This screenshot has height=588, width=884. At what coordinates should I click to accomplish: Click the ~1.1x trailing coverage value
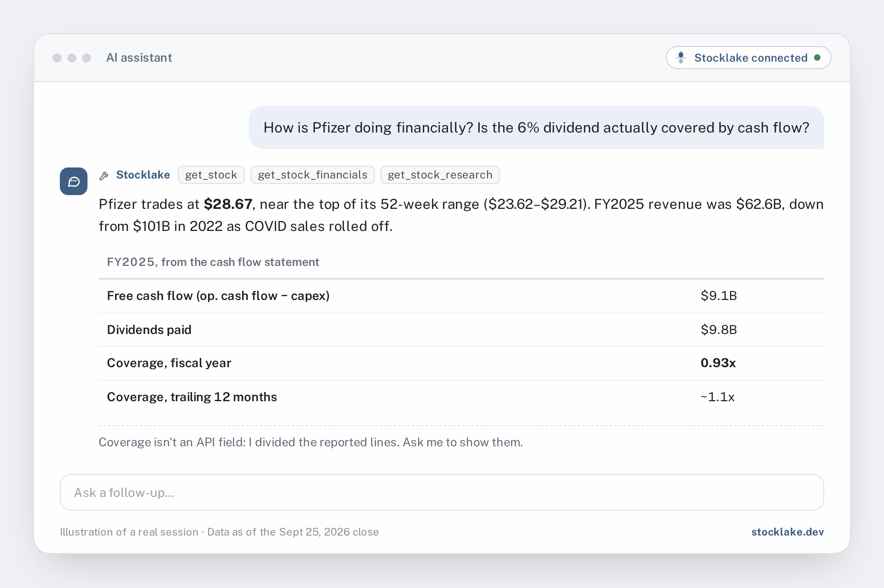(x=717, y=397)
